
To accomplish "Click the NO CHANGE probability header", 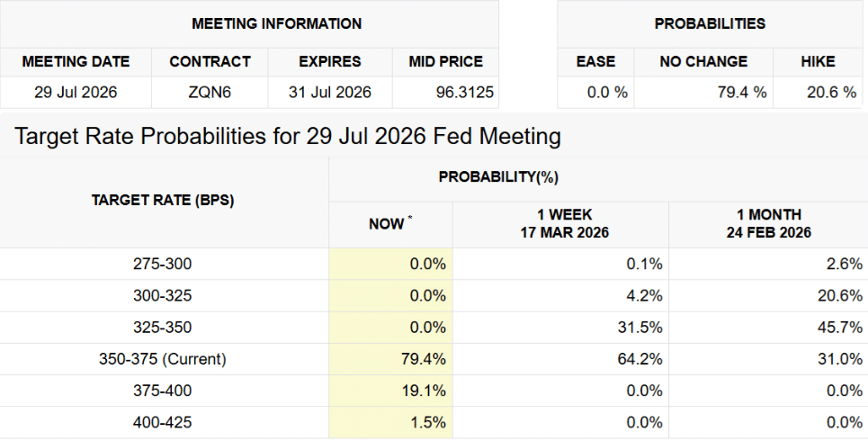I will 703,62.
